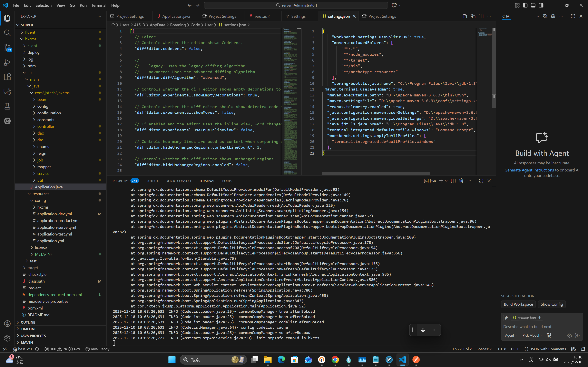
Task: Open the Run and Debug view
Action: point(7,63)
